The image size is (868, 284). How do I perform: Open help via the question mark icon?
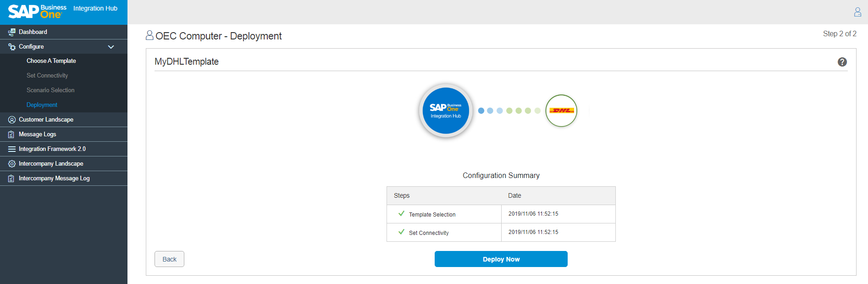pos(842,62)
